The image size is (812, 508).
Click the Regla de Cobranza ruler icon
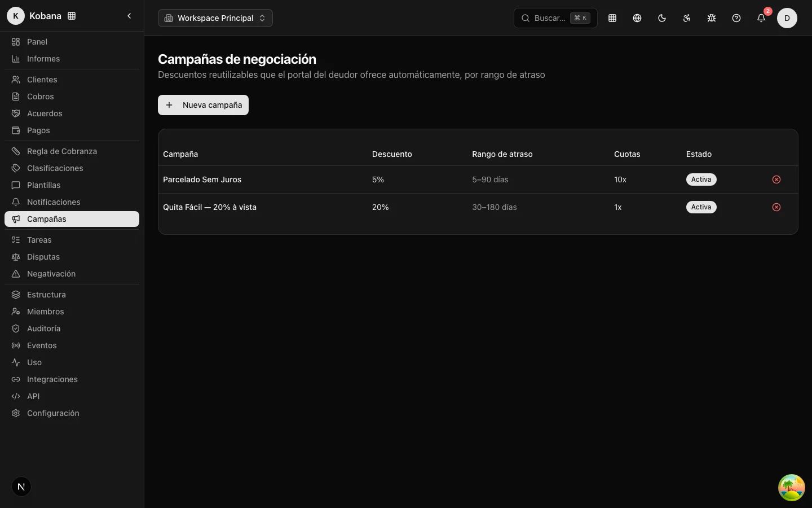coord(16,151)
